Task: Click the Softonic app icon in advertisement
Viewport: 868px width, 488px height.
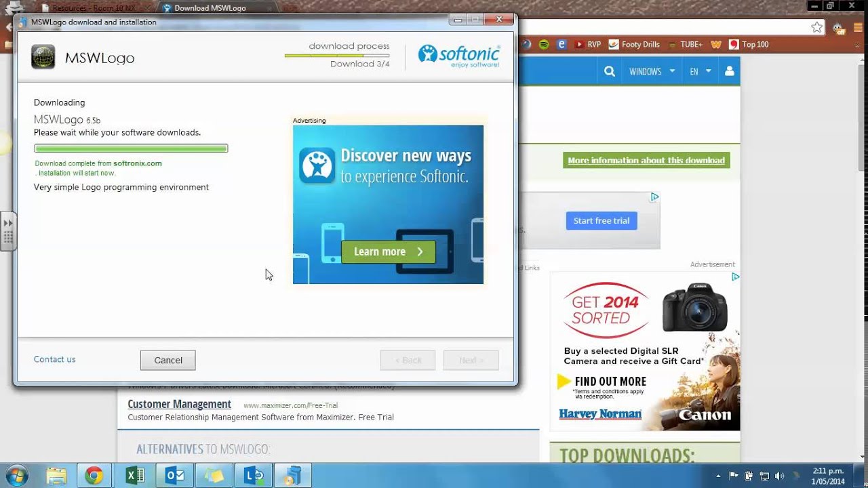Action: click(x=317, y=165)
